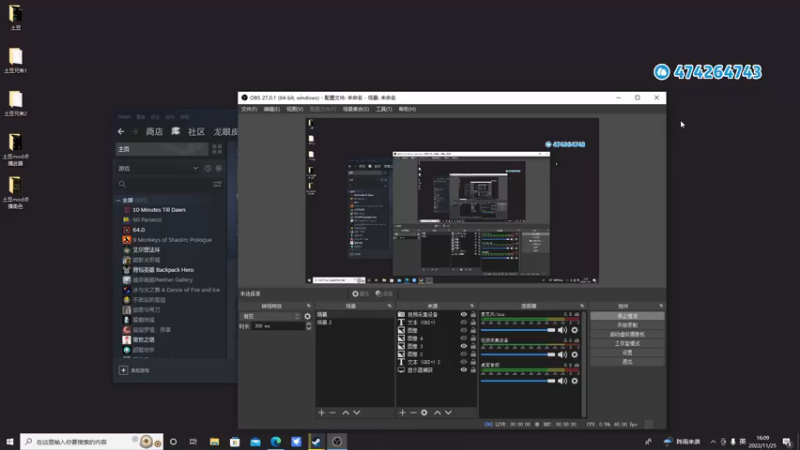This screenshot has height=450, width=800.
Task: Collapse the 全部 games list in Steam
Action: 118,201
